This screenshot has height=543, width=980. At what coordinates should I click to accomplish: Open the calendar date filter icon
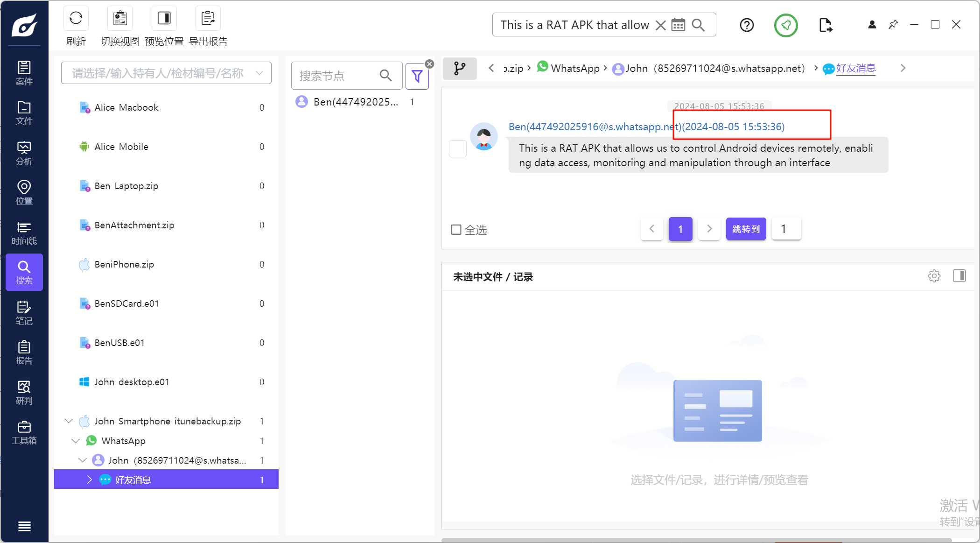tap(678, 25)
